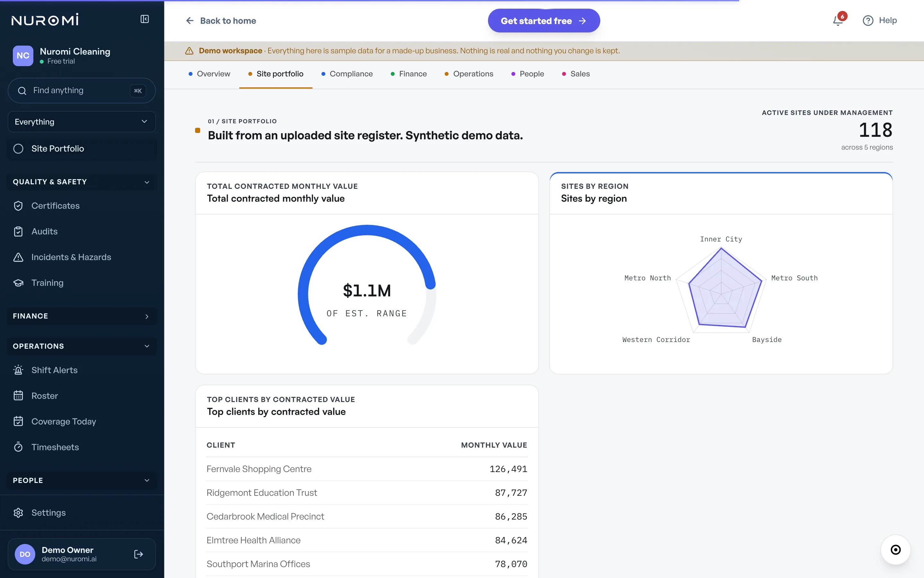Click the CLIENT column header
This screenshot has width=924, height=578.
tap(221, 445)
